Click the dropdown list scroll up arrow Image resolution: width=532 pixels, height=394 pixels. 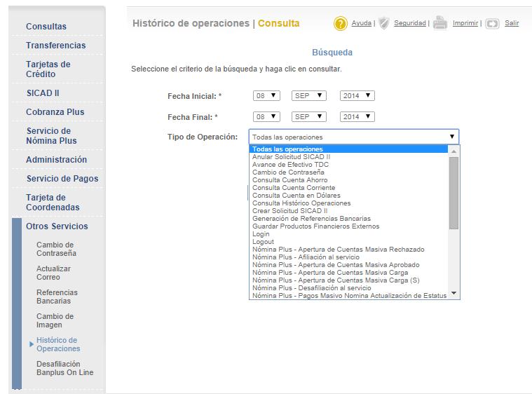coord(453,151)
